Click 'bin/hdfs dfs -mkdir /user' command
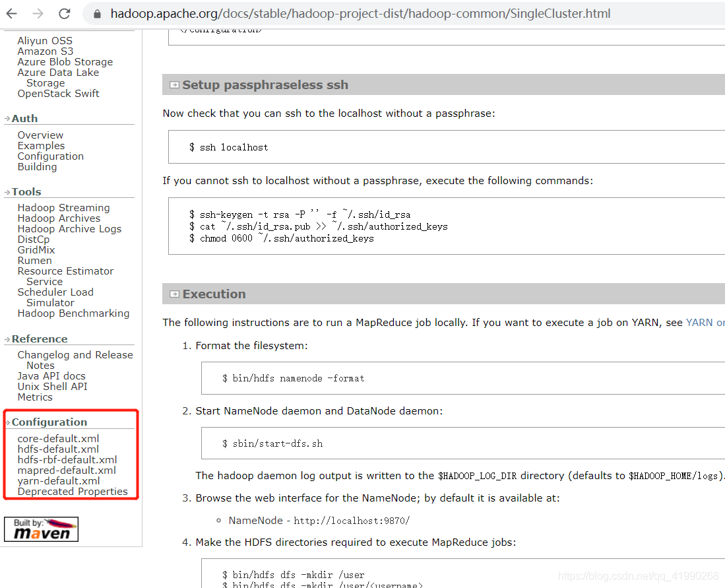 [x=293, y=575]
